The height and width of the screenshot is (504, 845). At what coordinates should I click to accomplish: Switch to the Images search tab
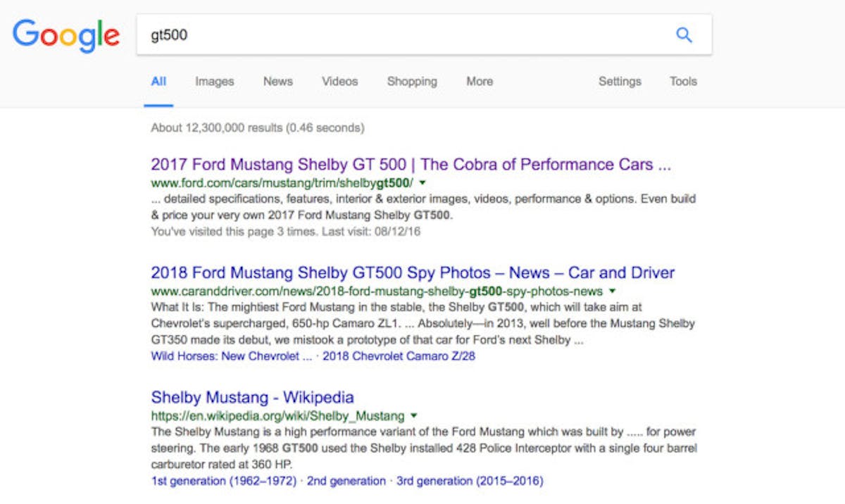coord(214,82)
